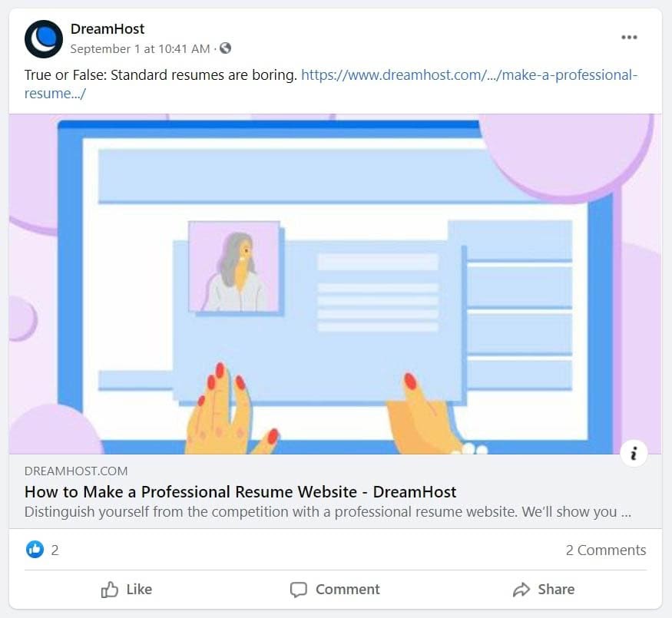The image size is (672, 618).
Task: Click the thumbs-up Like button
Action: [x=127, y=590]
